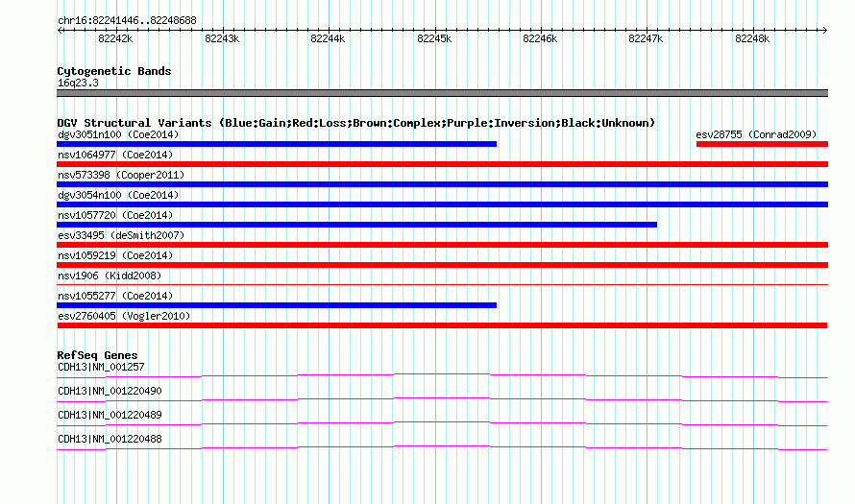Click the esv2760405 (Vogler2010) red bar

pyautogui.click(x=442, y=325)
